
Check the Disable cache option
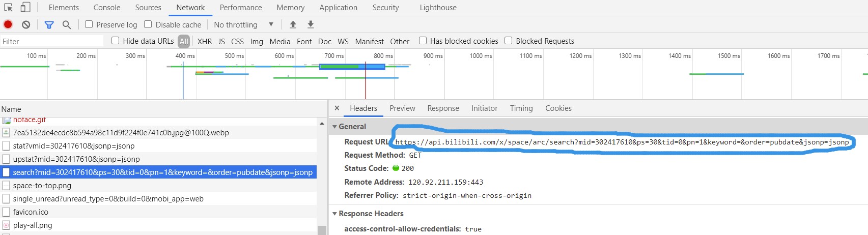[x=148, y=24]
